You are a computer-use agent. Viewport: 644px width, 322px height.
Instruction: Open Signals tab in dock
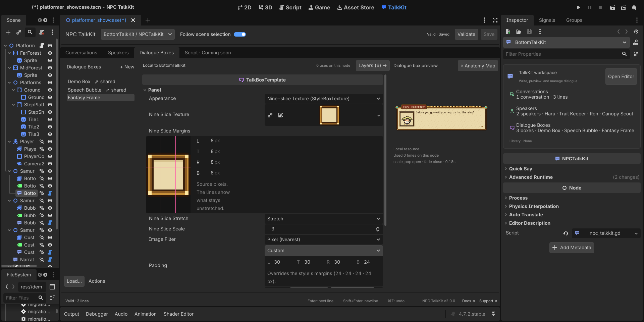(547, 20)
